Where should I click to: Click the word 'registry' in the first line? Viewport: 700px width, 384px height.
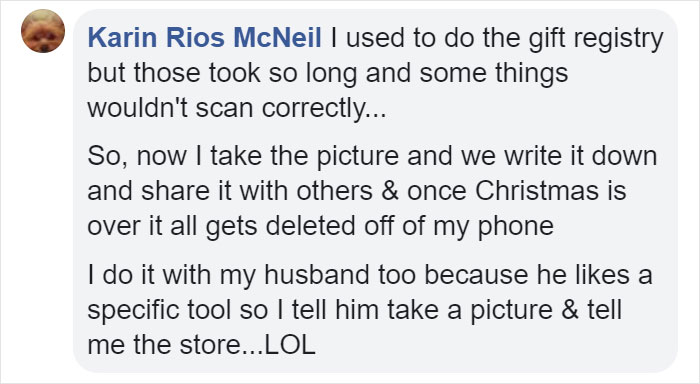click(618, 38)
